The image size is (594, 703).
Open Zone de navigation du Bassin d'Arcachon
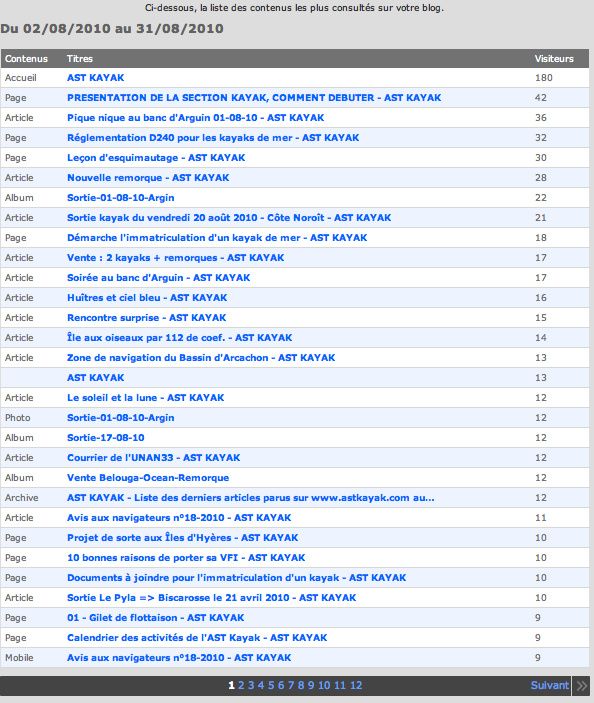coord(201,358)
